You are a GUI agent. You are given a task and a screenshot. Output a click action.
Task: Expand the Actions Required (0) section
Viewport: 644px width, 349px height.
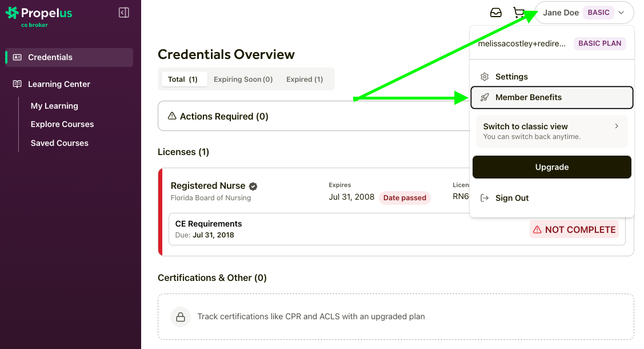coord(218,116)
